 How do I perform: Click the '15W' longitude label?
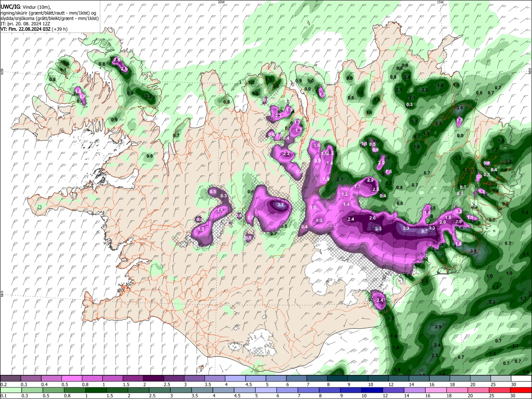pos(440,2)
